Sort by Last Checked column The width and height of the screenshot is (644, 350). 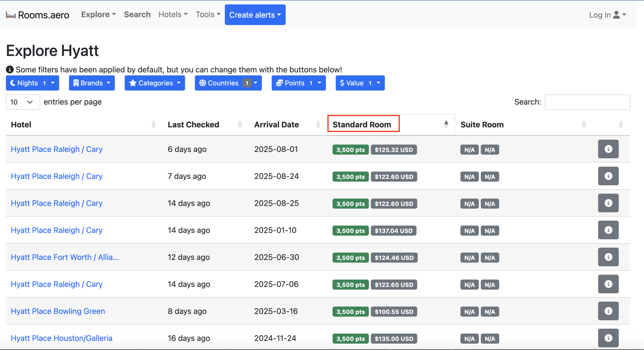pos(193,125)
